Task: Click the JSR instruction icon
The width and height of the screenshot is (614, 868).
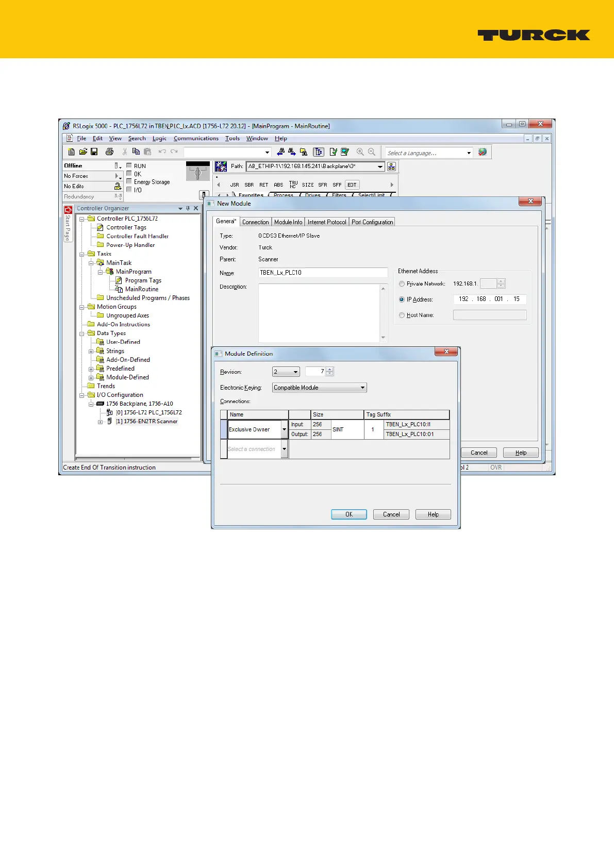Action: pos(235,185)
